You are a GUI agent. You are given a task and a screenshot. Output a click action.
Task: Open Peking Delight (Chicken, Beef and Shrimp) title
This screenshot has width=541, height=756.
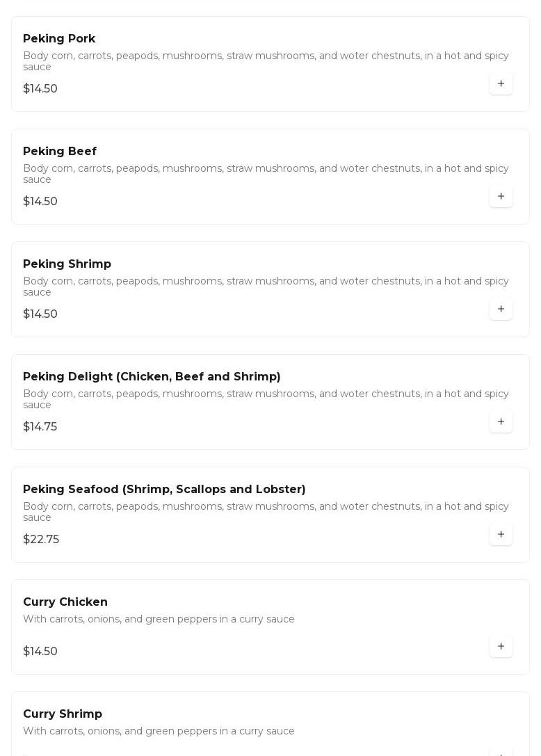pos(152,377)
